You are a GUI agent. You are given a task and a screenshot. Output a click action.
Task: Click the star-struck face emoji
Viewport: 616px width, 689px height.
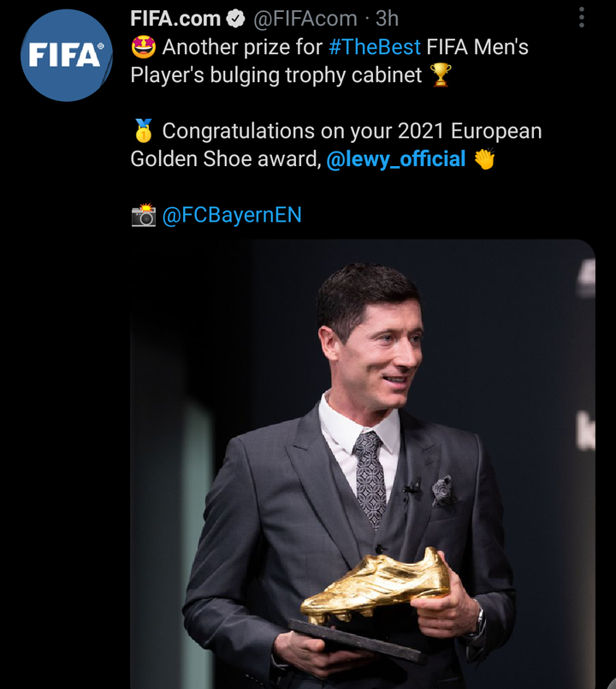143,47
